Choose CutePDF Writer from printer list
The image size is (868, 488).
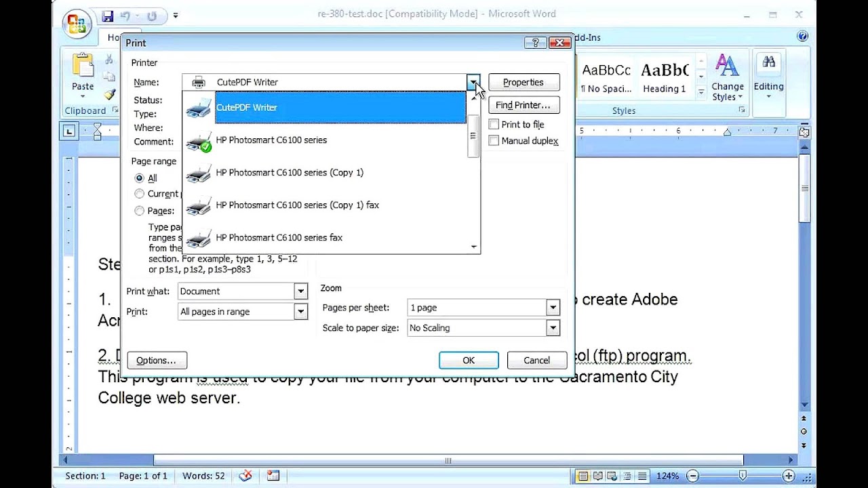[x=325, y=107]
